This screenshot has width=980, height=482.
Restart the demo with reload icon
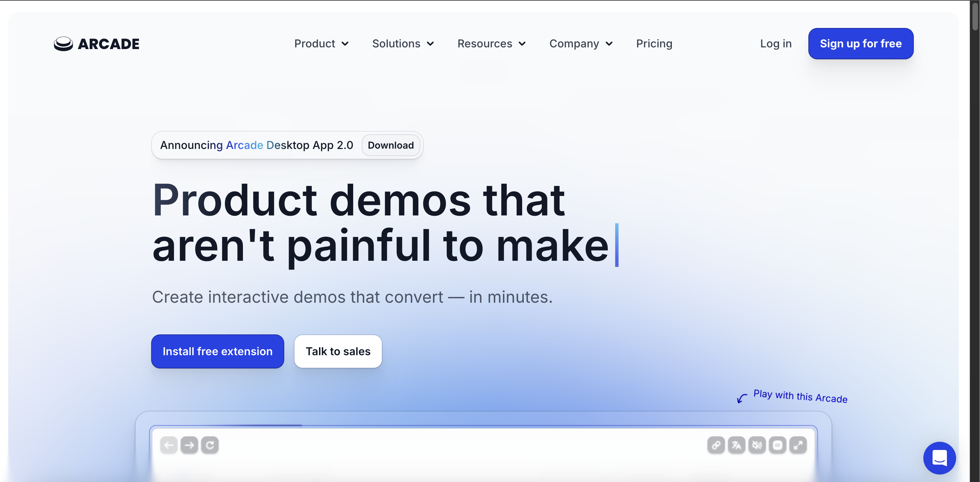pos(210,445)
